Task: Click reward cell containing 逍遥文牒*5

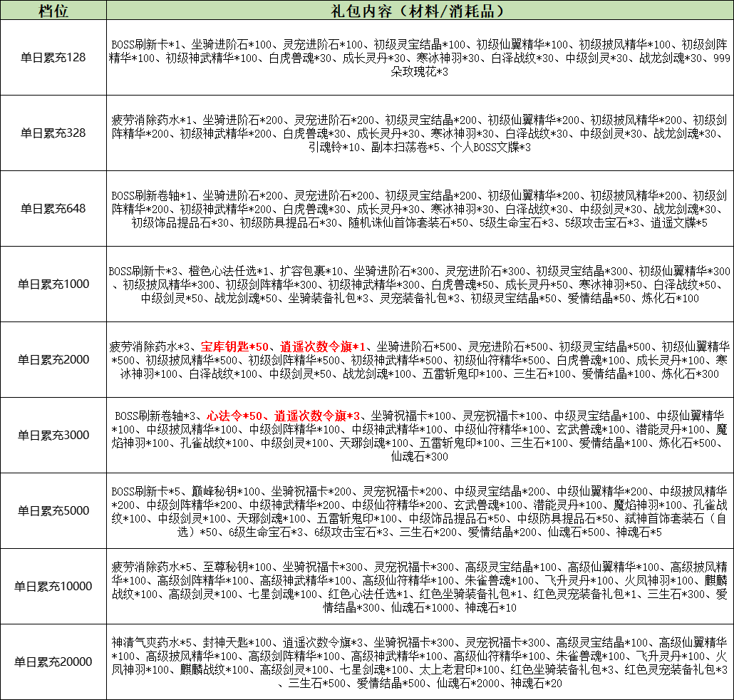Action: (420, 208)
